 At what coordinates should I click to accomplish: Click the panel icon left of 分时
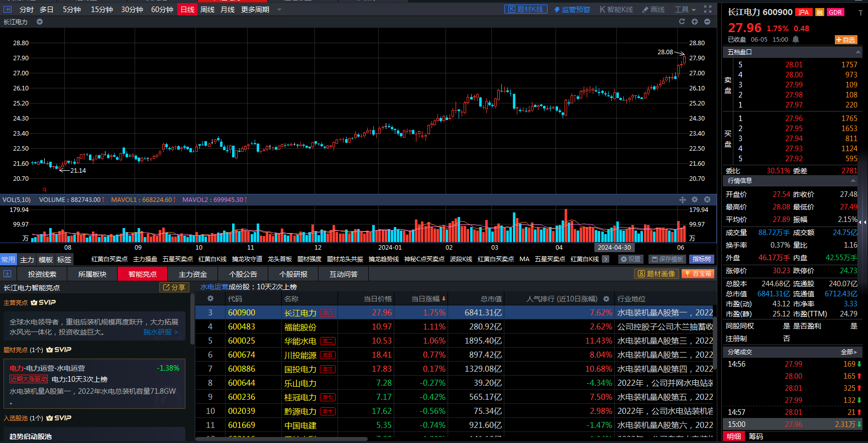(8, 9)
